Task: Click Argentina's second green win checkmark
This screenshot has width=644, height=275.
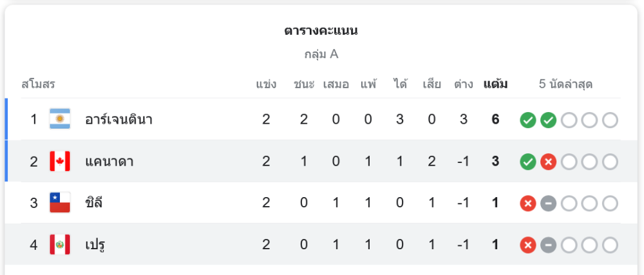Action: coord(548,120)
